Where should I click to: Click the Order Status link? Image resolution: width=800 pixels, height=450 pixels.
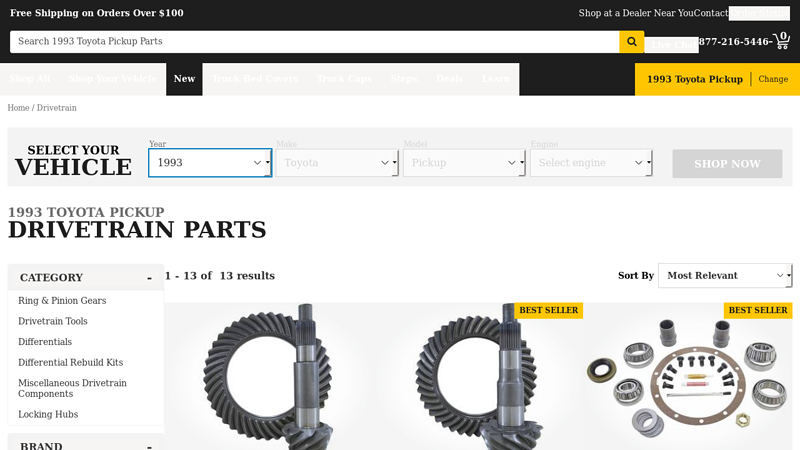[759, 13]
